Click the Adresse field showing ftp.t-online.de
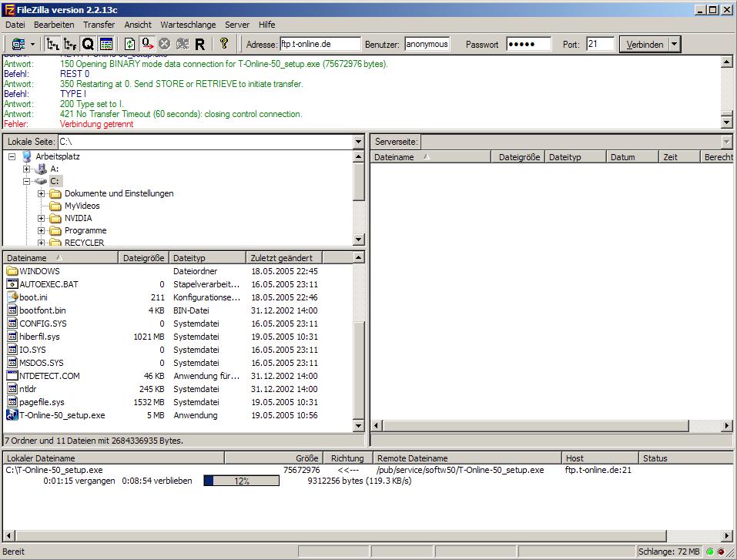 tap(320, 44)
